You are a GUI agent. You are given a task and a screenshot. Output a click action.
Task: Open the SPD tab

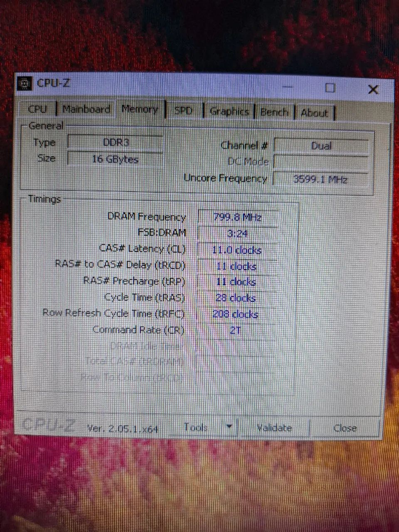(183, 111)
